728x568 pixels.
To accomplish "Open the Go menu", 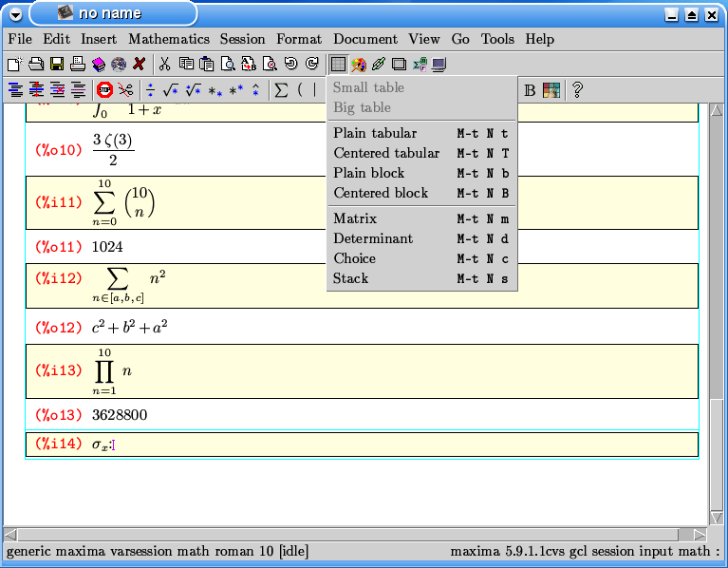I will (460, 39).
